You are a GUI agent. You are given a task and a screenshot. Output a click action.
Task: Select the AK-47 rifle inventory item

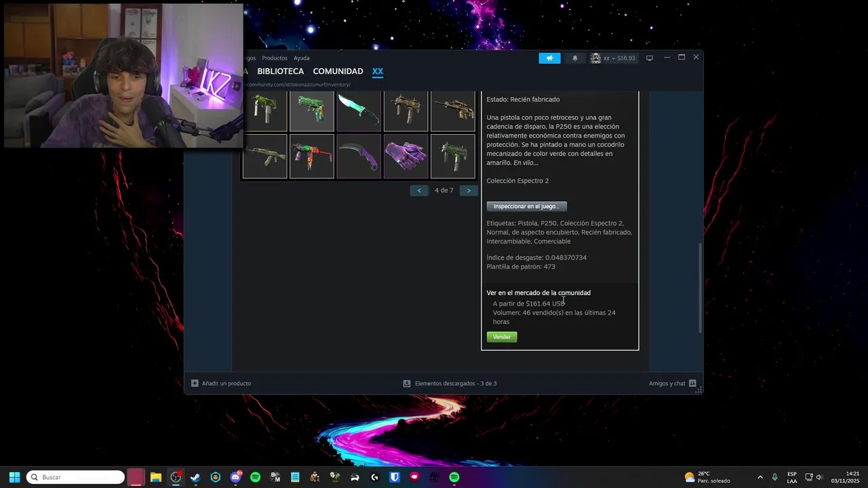265,157
